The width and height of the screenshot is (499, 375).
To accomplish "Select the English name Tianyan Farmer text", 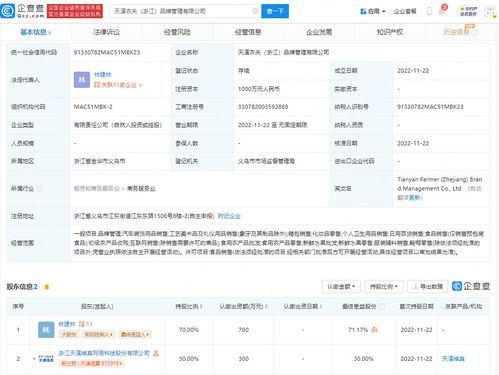I will 440,184.
